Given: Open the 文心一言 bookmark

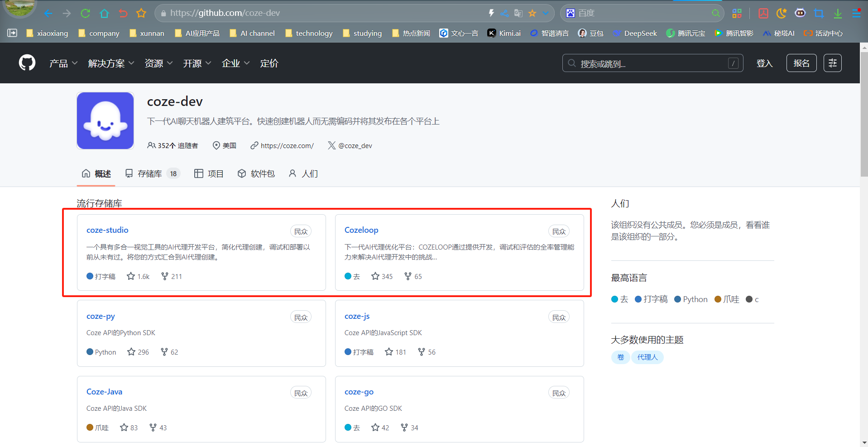Looking at the screenshot, I should [x=459, y=33].
